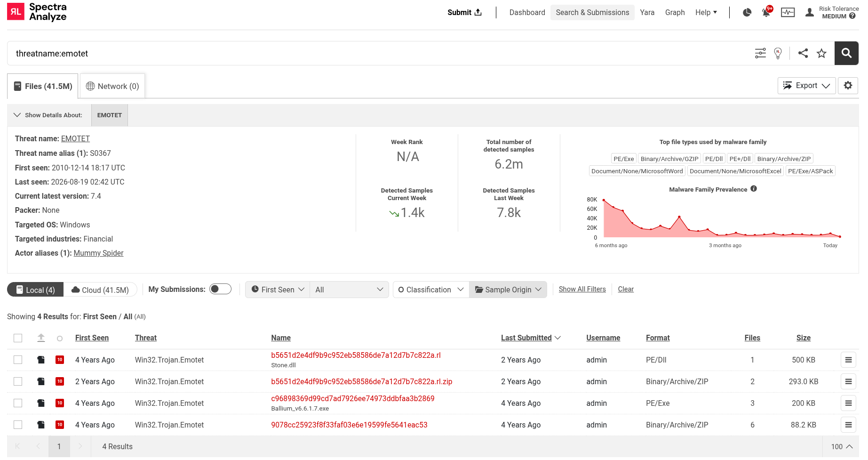The image size is (868, 460).
Task: Clear the applied filters
Action: 626,289
